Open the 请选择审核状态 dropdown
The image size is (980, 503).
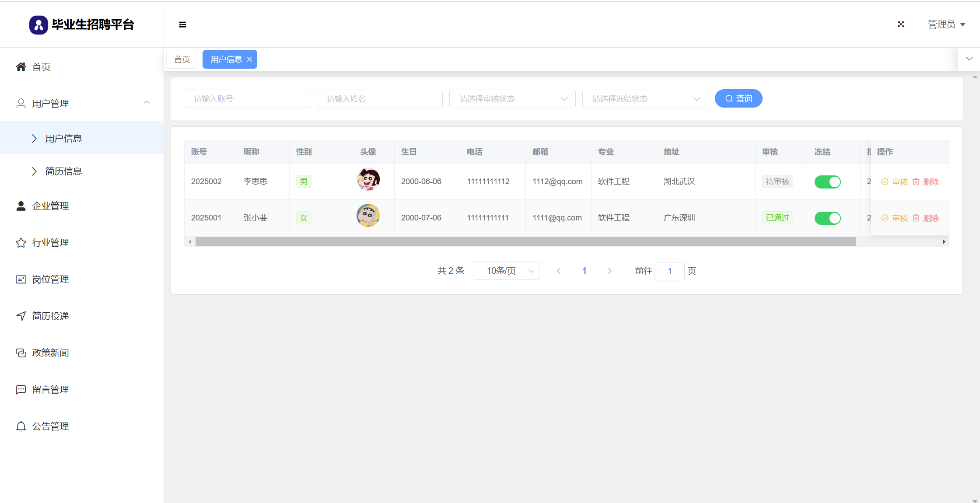tap(512, 99)
